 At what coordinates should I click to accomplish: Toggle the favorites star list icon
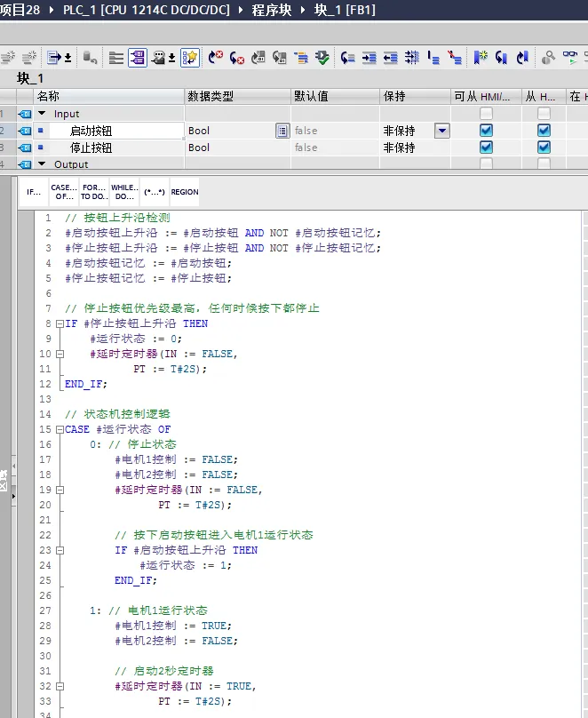pyautogui.click(x=190, y=58)
